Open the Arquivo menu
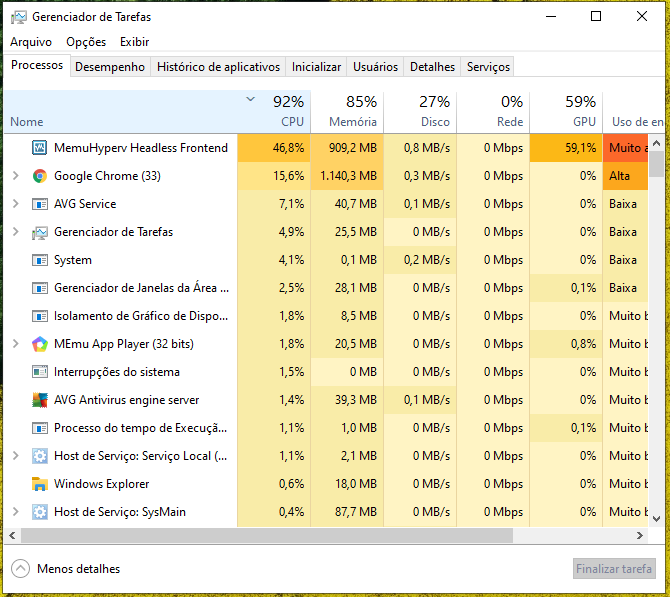Screen dimensions: 670x597 (x=31, y=42)
